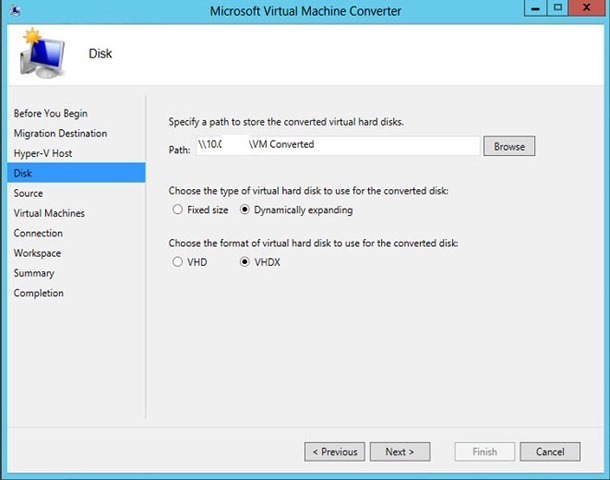Click the Disk page heading
Image resolution: width=610 pixels, height=480 pixels.
100,53
